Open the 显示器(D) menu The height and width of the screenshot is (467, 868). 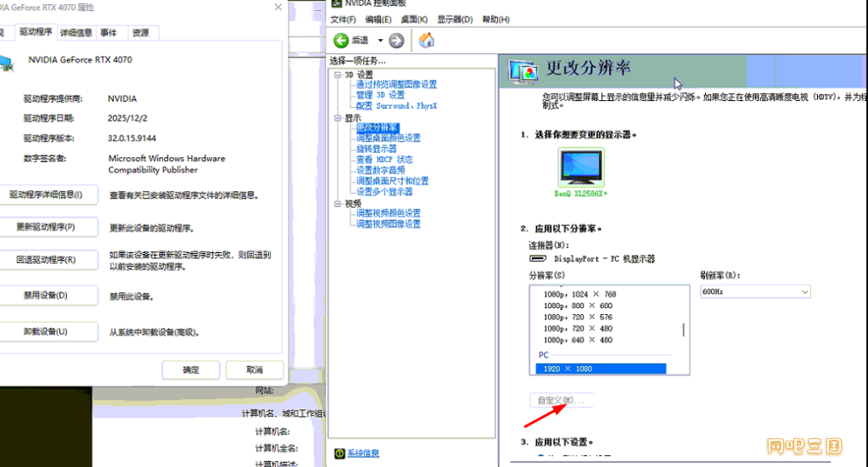point(455,20)
